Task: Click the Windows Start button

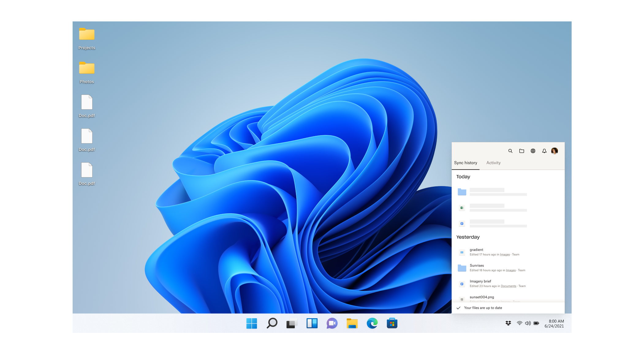Action: [x=252, y=323]
